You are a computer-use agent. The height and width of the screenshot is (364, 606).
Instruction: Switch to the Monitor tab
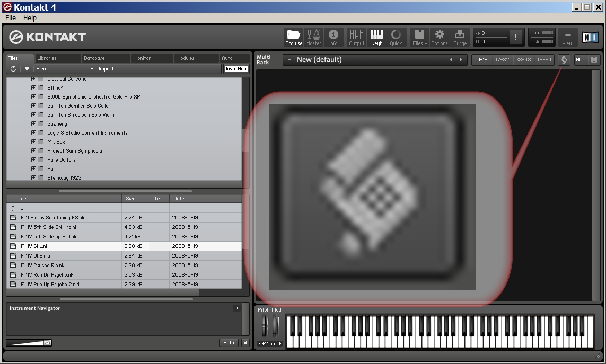[x=152, y=58]
